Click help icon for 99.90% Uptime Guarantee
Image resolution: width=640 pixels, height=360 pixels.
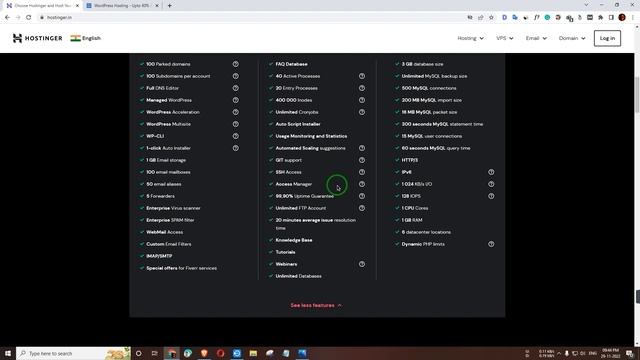point(362,196)
